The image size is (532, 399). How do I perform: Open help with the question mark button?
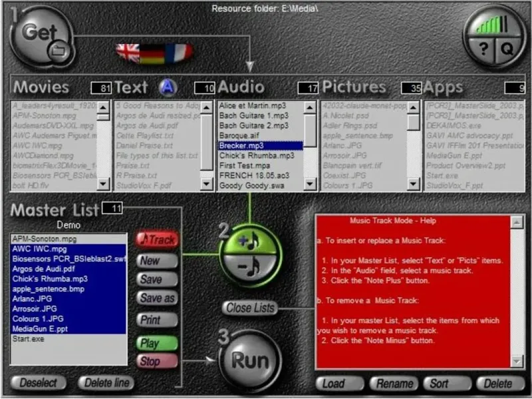tap(483, 49)
